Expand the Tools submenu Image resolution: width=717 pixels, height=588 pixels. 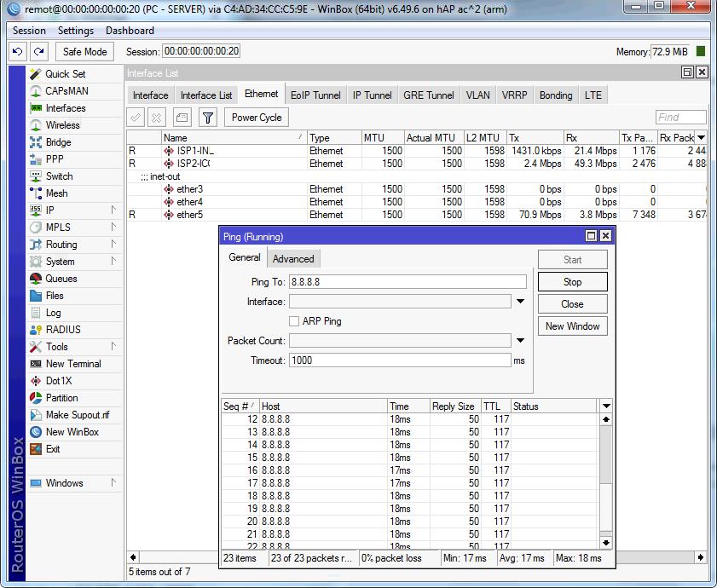pos(113,346)
